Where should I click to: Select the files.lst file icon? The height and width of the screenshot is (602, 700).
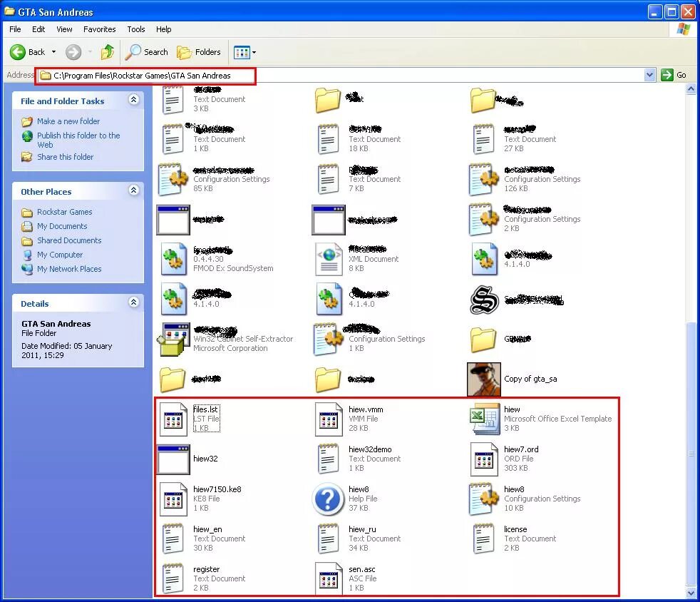(x=173, y=419)
